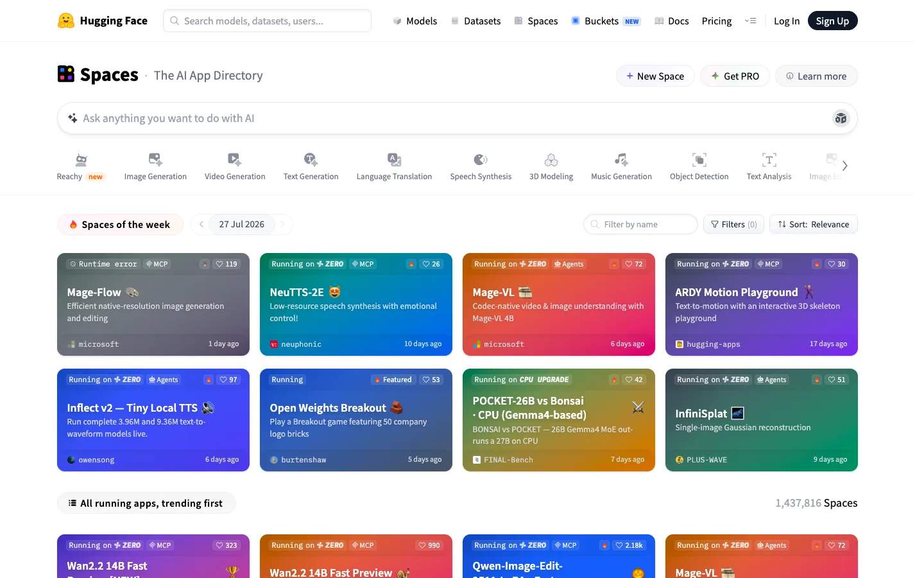Choose the Text Generation category icon

click(x=311, y=160)
